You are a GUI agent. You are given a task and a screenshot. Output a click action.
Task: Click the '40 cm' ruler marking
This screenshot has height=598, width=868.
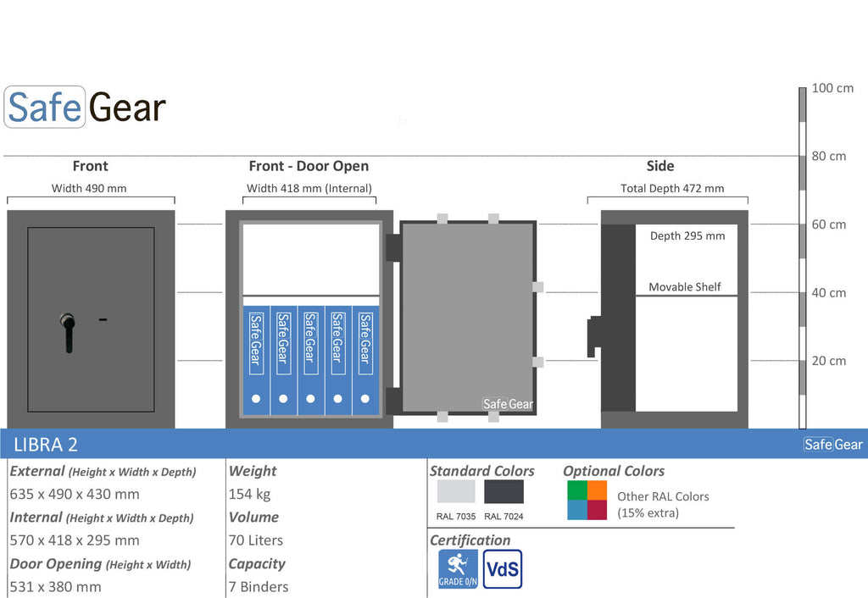[x=829, y=292]
